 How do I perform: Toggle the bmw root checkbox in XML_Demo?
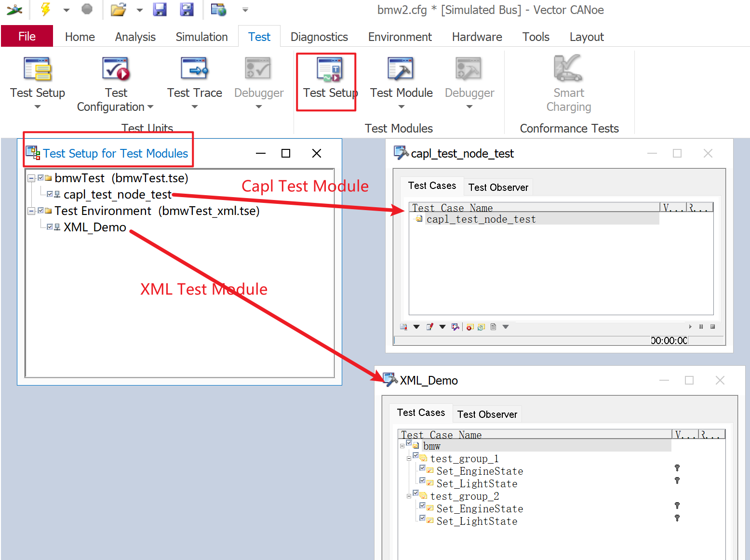tap(409, 443)
